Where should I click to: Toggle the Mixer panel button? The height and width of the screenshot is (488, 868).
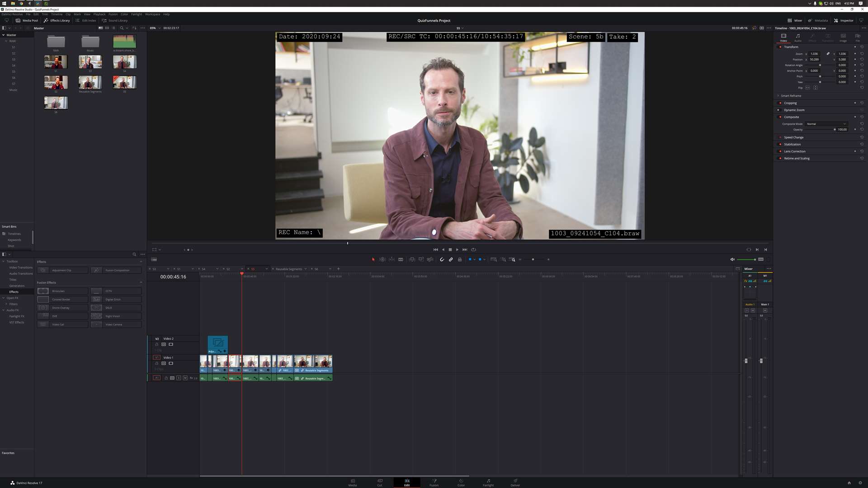click(x=795, y=20)
